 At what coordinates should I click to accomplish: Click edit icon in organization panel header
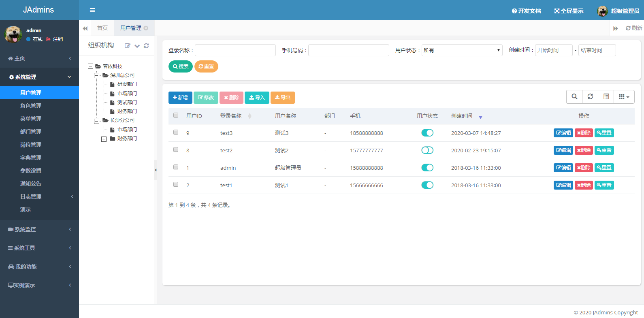coord(128,46)
